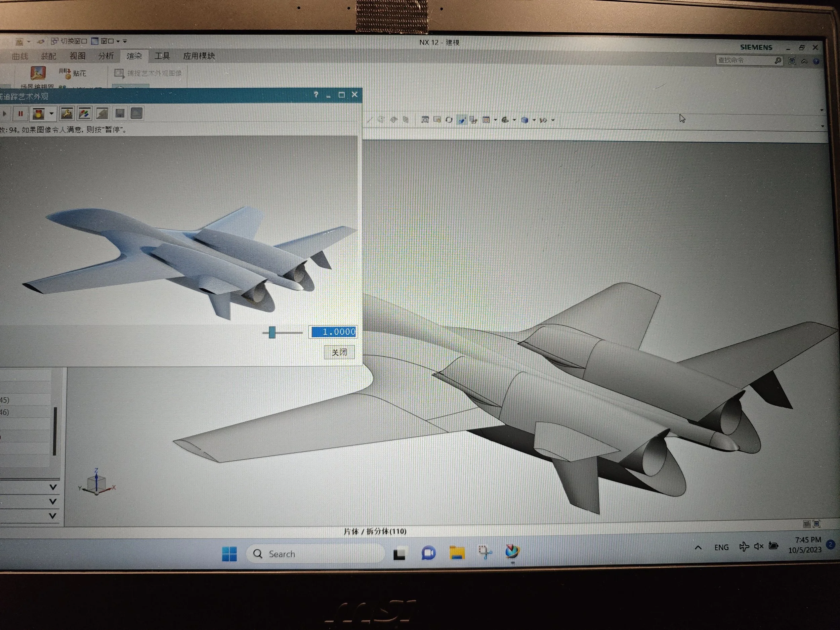Click the rotate view icon in the view toolbar
Viewport: 840px width, 630px height.
pos(449,120)
